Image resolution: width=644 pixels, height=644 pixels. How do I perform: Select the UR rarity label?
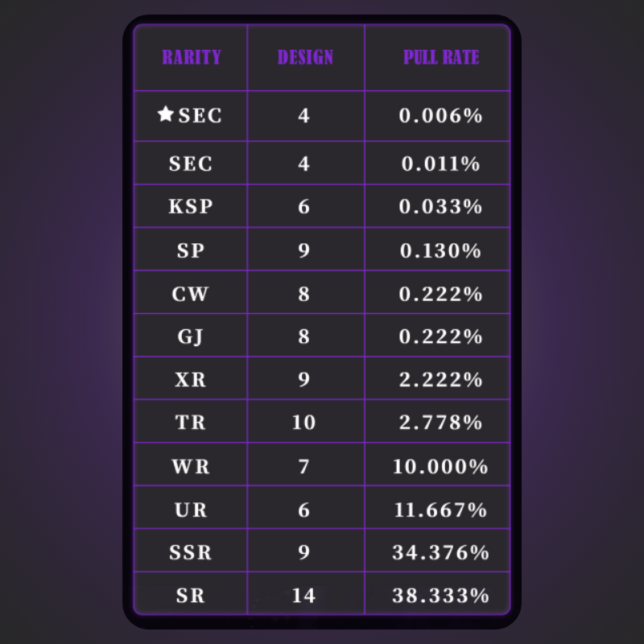pyautogui.click(x=191, y=510)
